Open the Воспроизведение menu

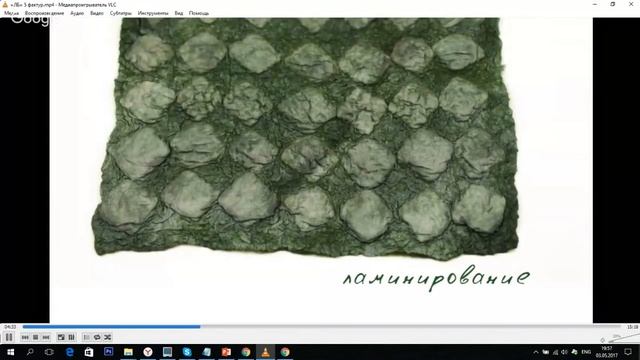(44, 13)
